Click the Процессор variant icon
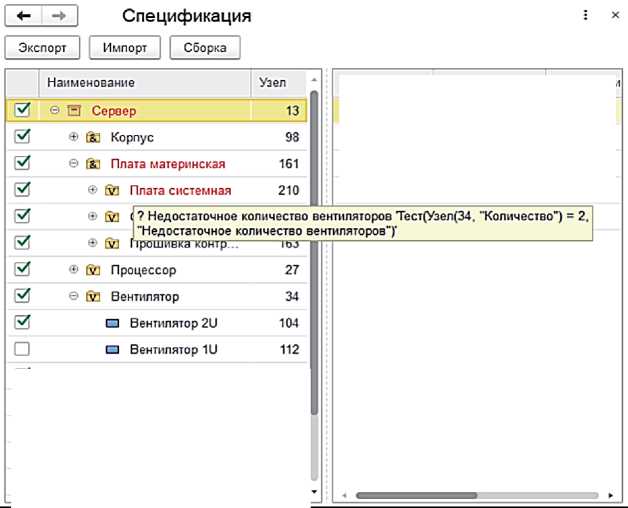The height and width of the screenshot is (508, 628). pyautogui.click(x=93, y=270)
